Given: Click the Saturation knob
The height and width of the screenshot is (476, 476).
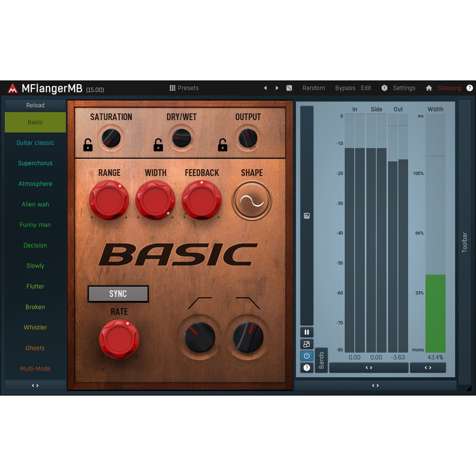Looking at the screenshot, I should [111, 138].
